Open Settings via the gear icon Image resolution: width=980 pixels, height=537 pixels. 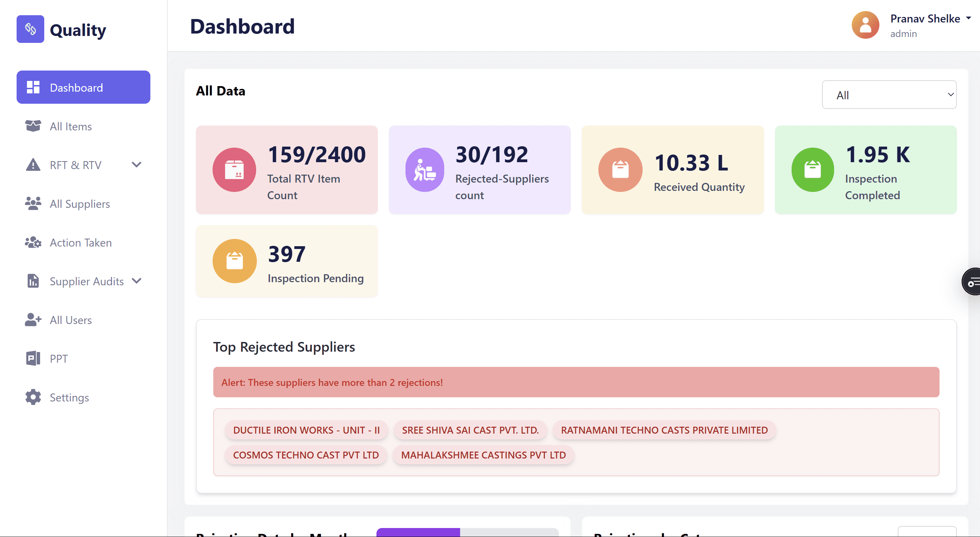click(33, 397)
